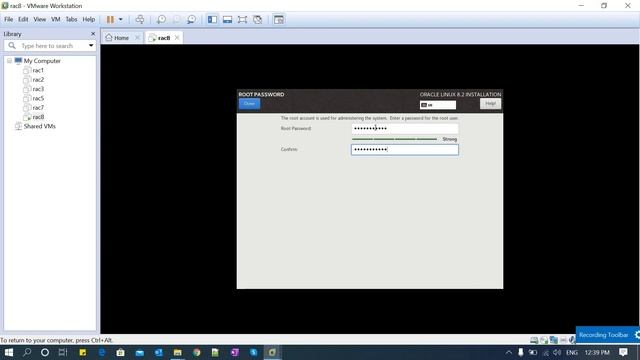
Task: Launch Microsoft Edge from the taskbar
Action: tap(102, 352)
